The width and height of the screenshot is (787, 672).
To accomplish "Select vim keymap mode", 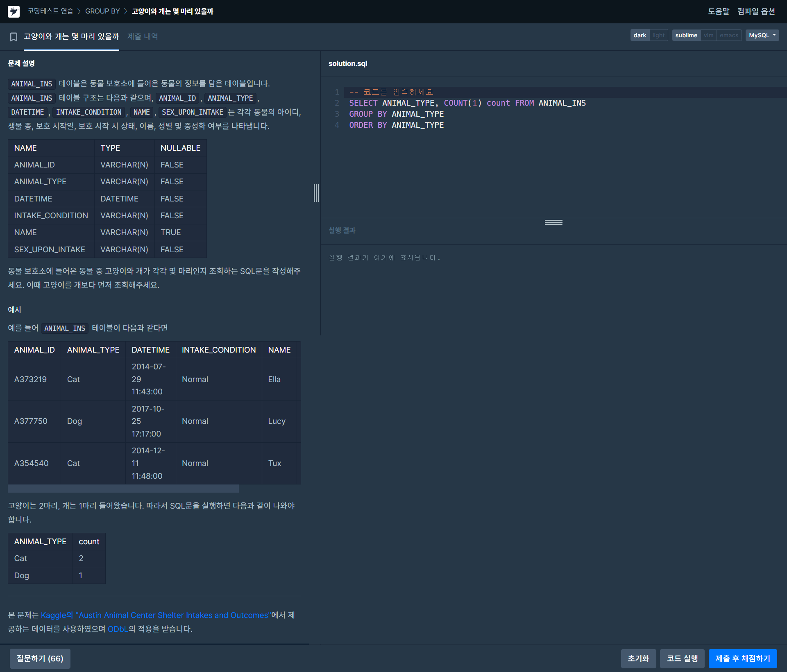I will [708, 35].
